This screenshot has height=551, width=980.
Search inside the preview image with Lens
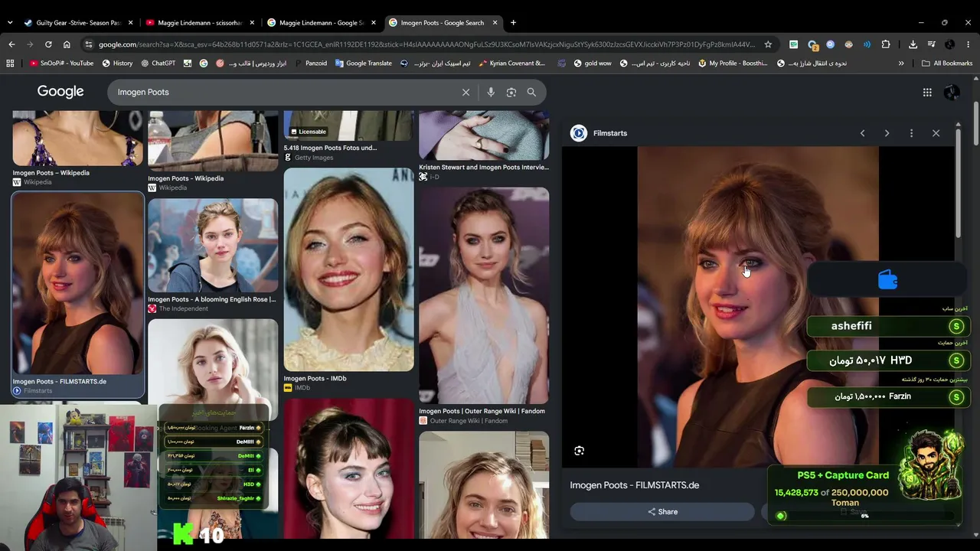tap(580, 451)
